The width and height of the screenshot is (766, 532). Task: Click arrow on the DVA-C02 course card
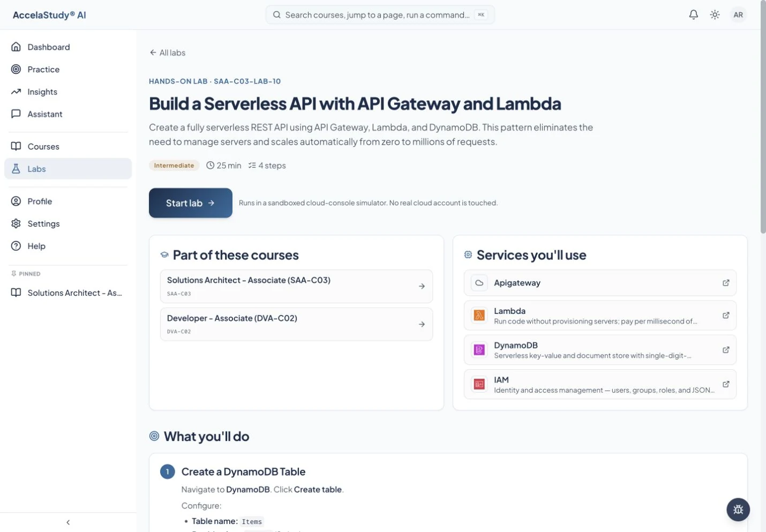click(422, 324)
